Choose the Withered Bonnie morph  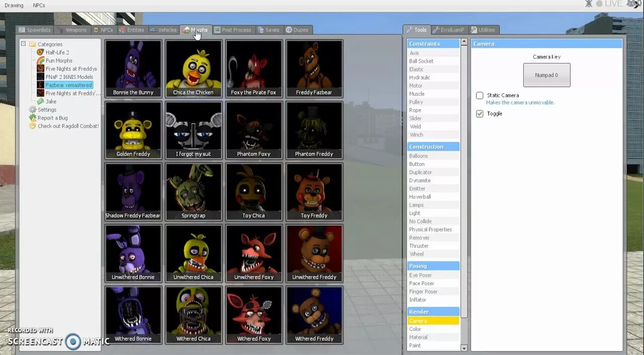point(133,315)
